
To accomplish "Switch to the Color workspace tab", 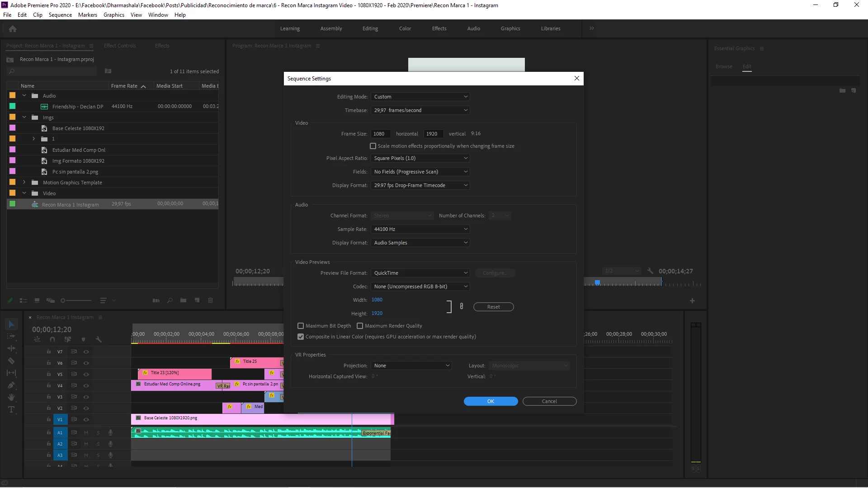I will [405, 28].
